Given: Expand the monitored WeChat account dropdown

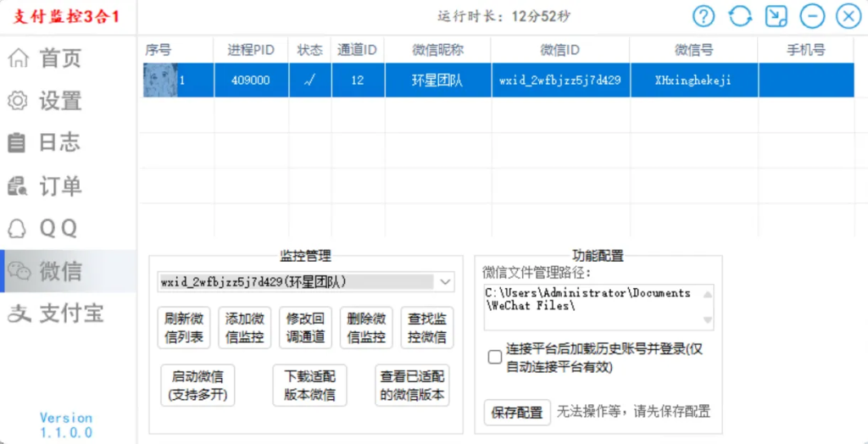Looking at the screenshot, I should tap(446, 281).
